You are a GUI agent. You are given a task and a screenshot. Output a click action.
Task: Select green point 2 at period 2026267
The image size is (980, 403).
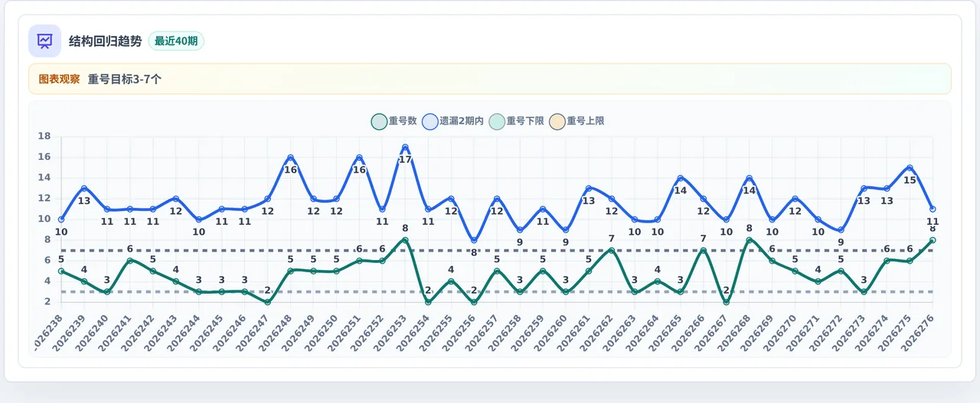(726, 302)
